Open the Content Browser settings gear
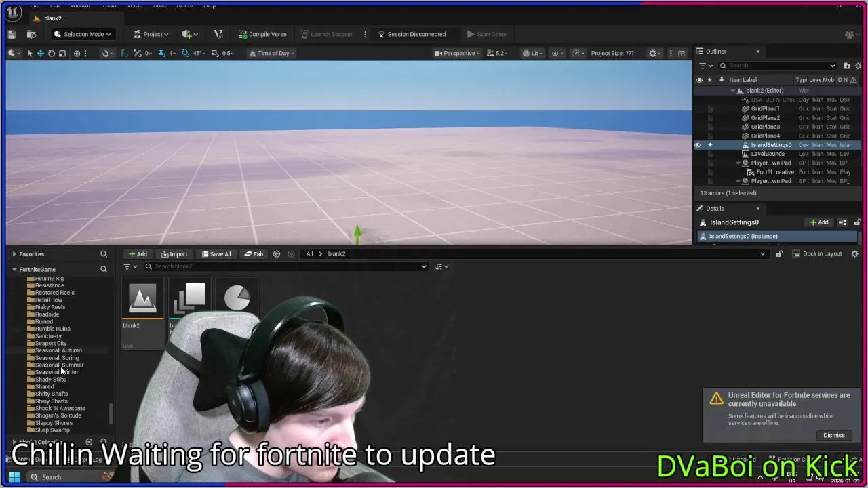The image size is (868, 488). pyautogui.click(x=854, y=254)
